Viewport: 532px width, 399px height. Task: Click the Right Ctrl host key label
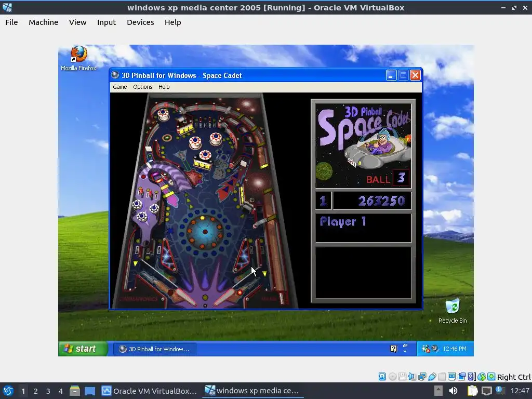pyautogui.click(x=514, y=377)
